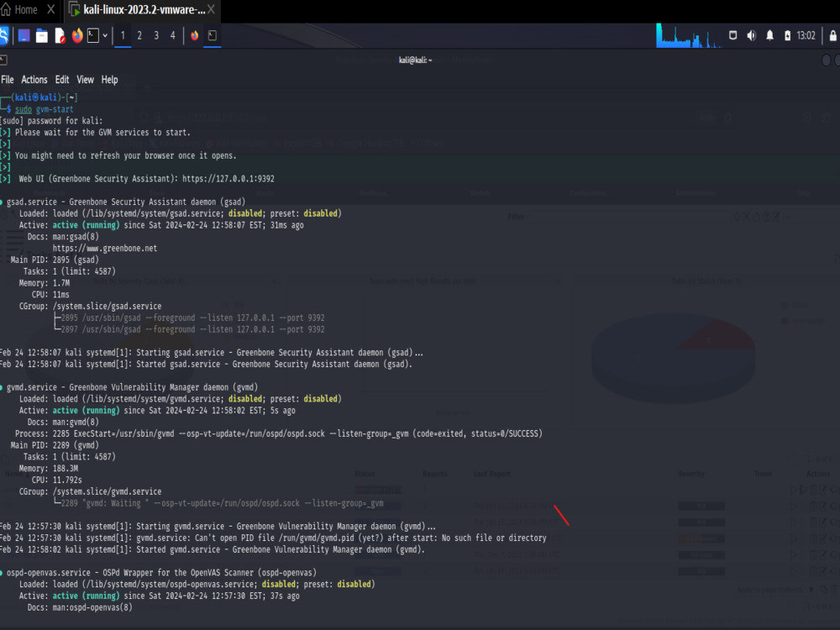
Task: Click the '(kali㉿kali)-[~]' prompt text
Action: (x=45, y=97)
